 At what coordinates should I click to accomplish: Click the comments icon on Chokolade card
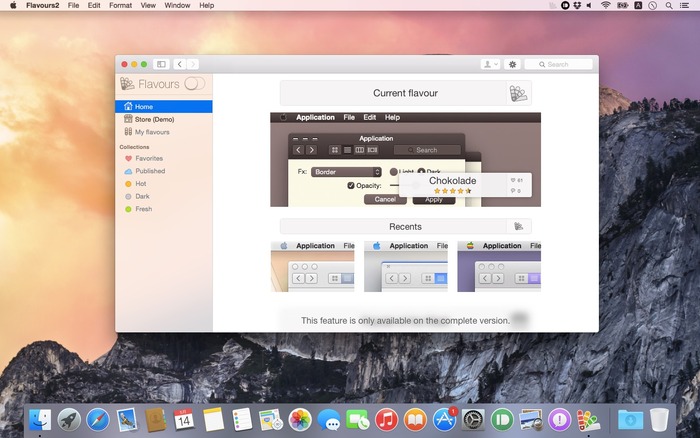(513, 191)
